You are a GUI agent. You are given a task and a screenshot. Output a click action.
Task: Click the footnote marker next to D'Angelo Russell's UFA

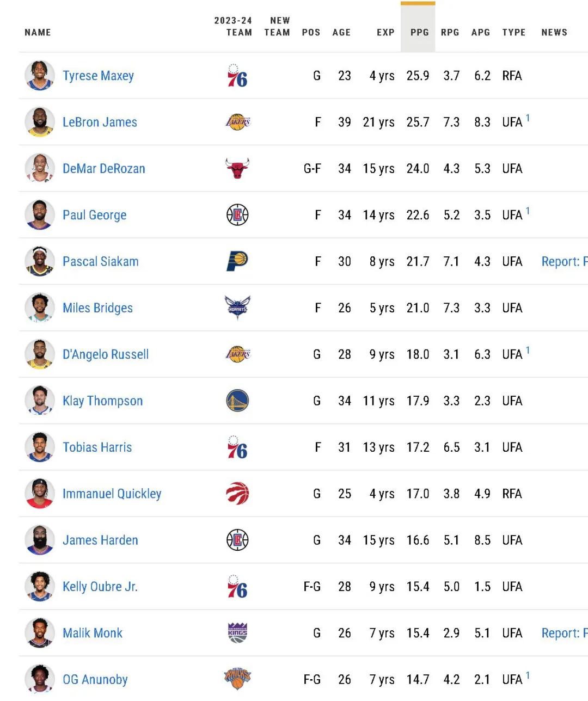[x=528, y=350]
